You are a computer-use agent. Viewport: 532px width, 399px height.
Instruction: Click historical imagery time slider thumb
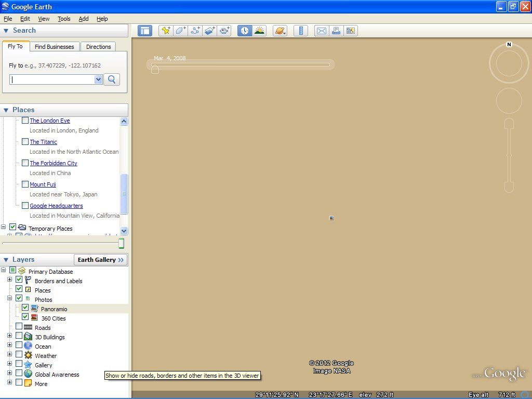tap(155, 70)
